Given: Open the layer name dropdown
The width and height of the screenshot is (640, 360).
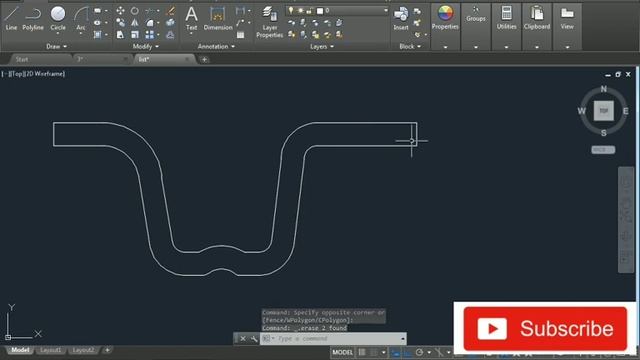Looking at the screenshot, I should 385,11.
